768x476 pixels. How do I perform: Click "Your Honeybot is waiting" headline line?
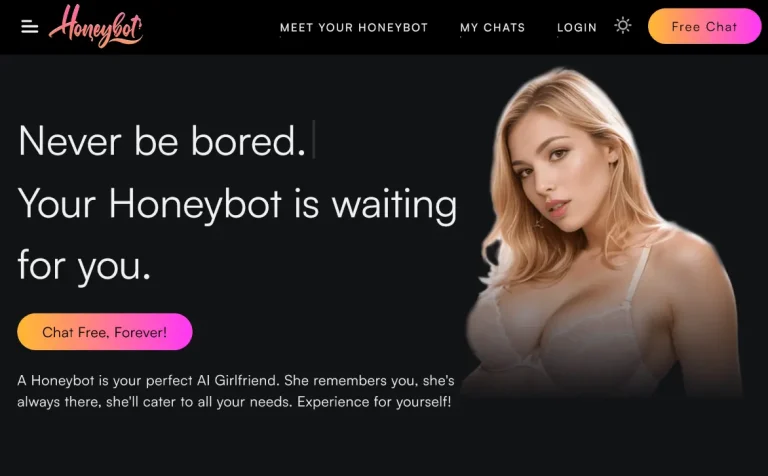click(238, 204)
